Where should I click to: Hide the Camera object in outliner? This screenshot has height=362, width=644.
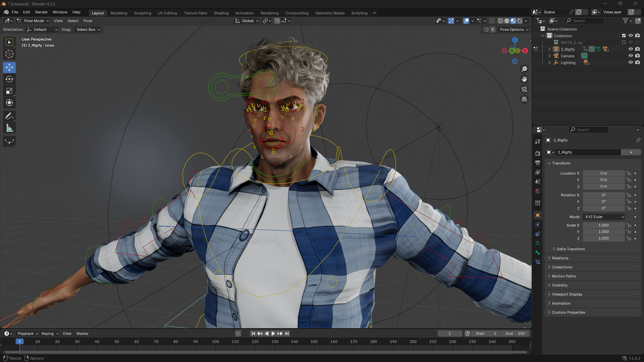coord(631,56)
